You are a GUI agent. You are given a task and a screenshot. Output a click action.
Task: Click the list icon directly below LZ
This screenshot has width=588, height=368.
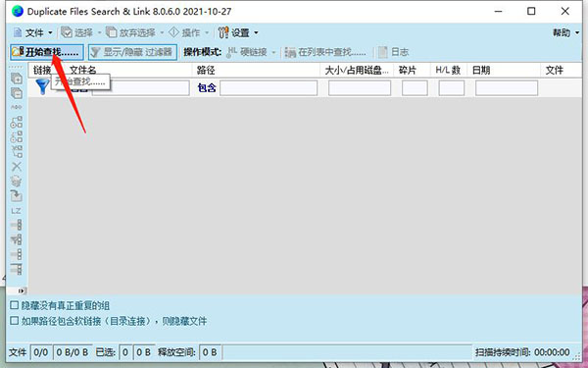coord(16,225)
